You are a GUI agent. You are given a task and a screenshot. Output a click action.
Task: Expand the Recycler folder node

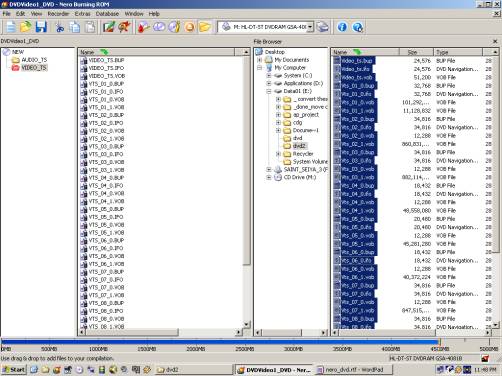click(278, 154)
